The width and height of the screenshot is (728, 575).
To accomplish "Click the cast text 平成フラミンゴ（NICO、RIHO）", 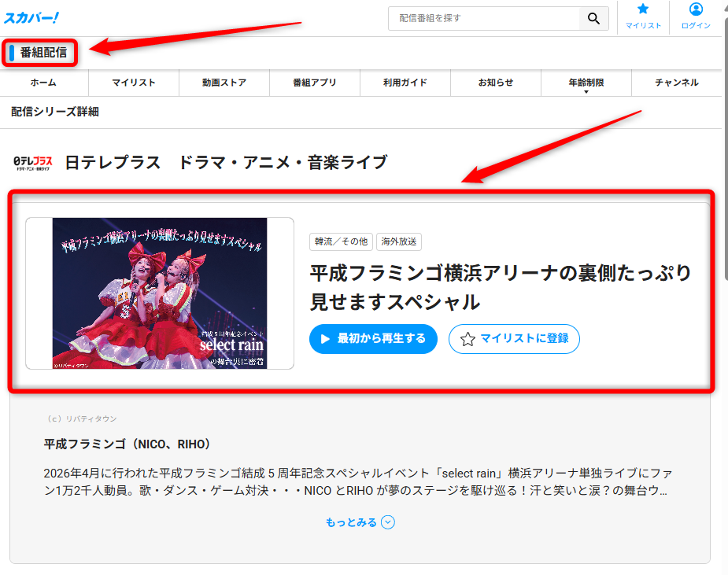I will coord(127,444).
